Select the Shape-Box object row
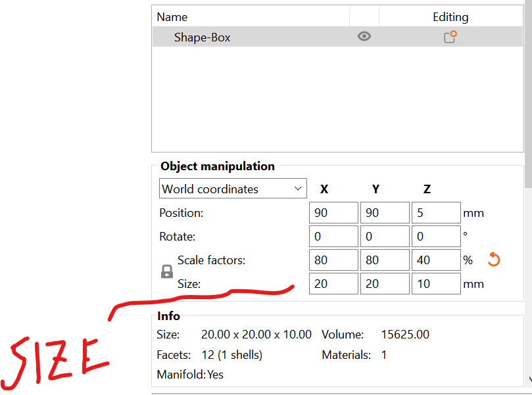 click(337, 37)
